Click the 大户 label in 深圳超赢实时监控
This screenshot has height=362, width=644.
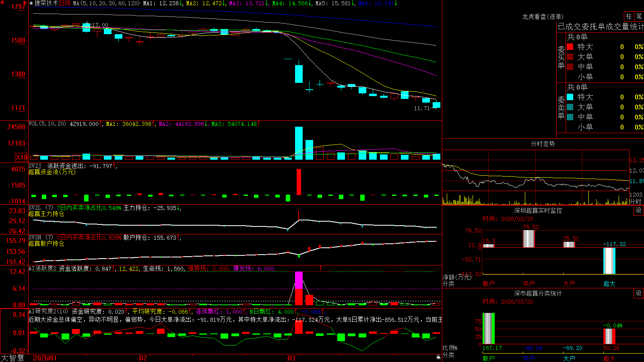569,284
